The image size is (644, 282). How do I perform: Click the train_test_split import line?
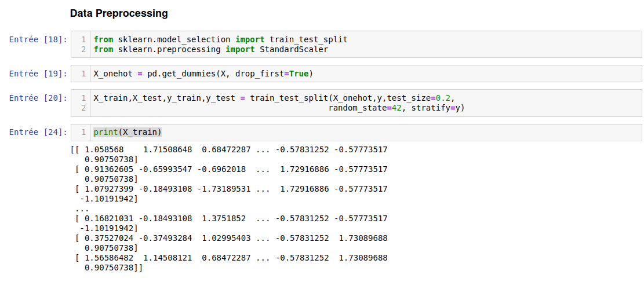220,39
